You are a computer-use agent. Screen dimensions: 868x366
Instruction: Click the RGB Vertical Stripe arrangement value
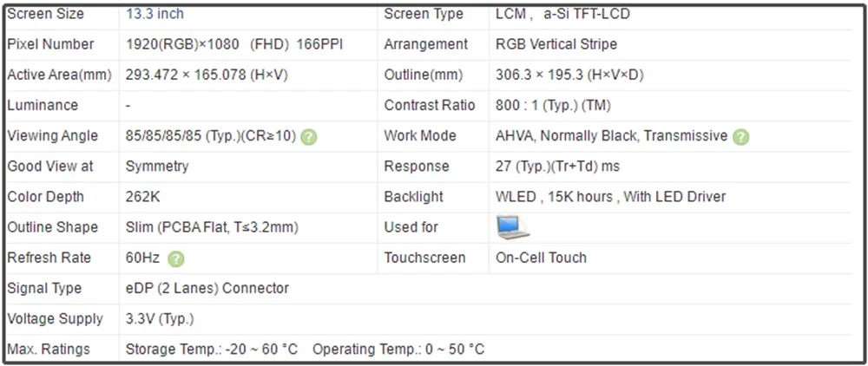point(556,44)
